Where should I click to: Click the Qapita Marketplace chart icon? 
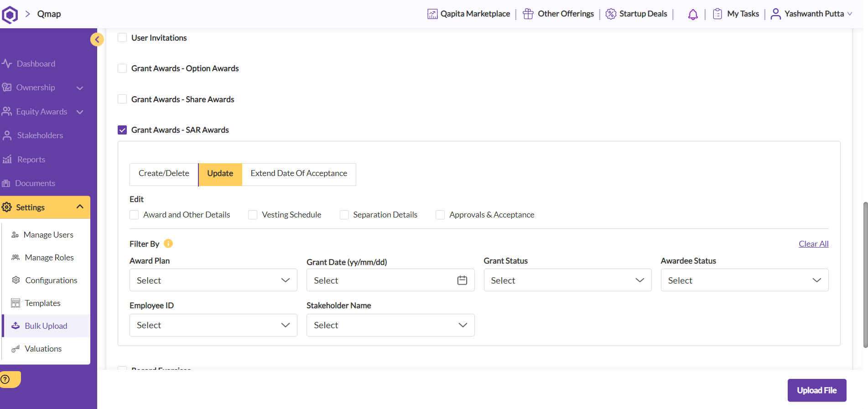(x=432, y=14)
